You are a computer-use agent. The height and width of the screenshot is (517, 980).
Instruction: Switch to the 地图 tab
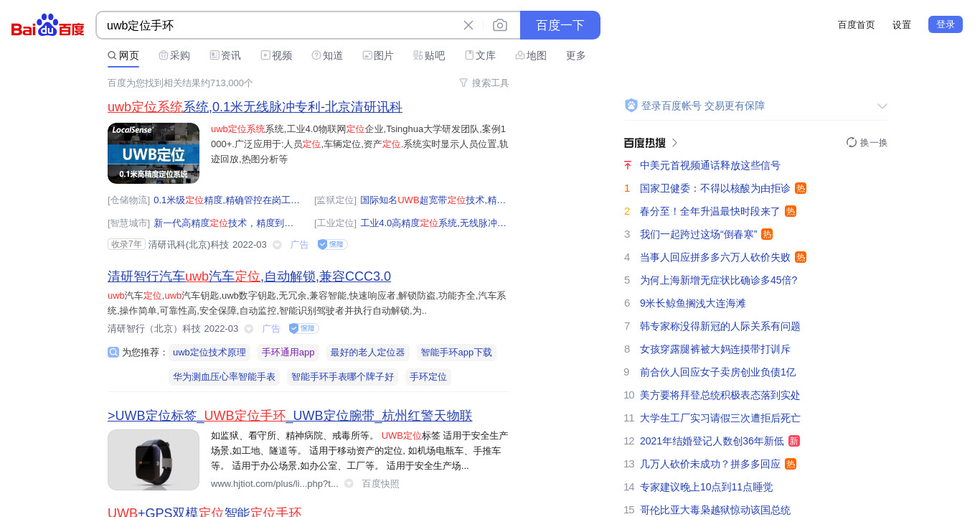(x=531, y=55)
